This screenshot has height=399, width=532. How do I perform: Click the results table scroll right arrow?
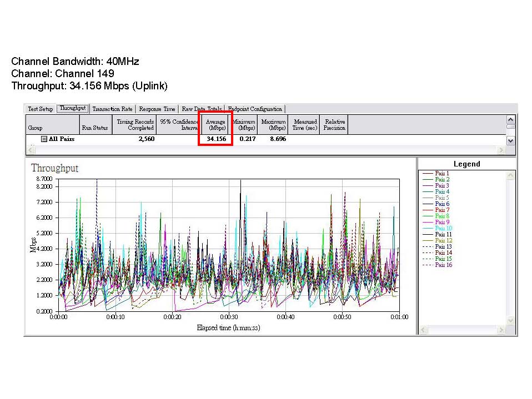click(x=501, y=150)
